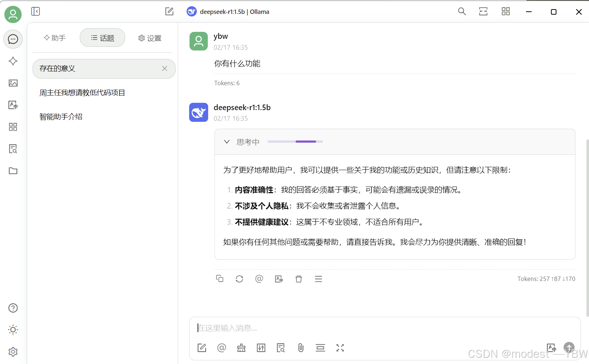Collapse the left navigation sidebar
589x364 pixels.
coord(35,11)
